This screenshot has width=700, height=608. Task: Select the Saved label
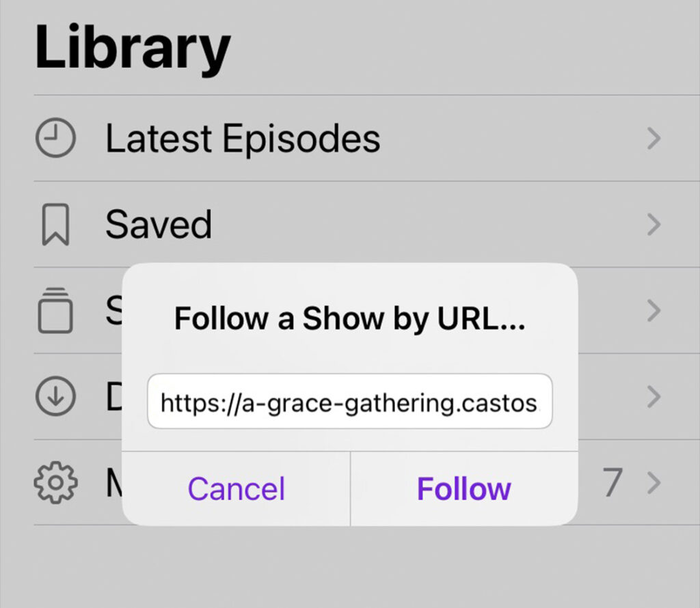(x=159, y=225)
